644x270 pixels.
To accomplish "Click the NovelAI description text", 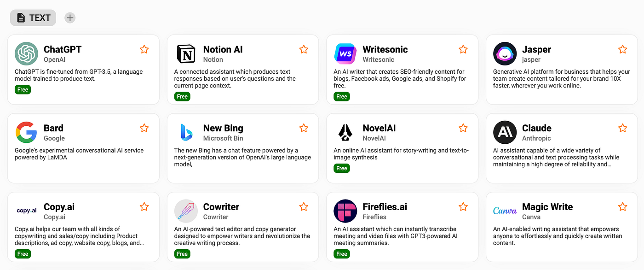I will tap(401, 154).
